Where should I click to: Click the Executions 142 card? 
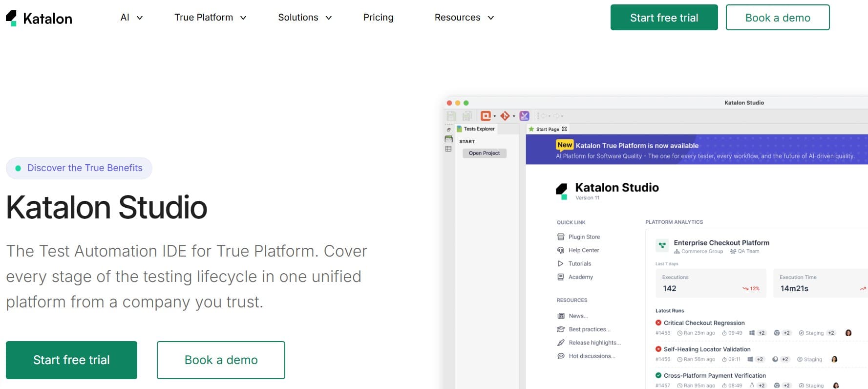tap(711, 283)
